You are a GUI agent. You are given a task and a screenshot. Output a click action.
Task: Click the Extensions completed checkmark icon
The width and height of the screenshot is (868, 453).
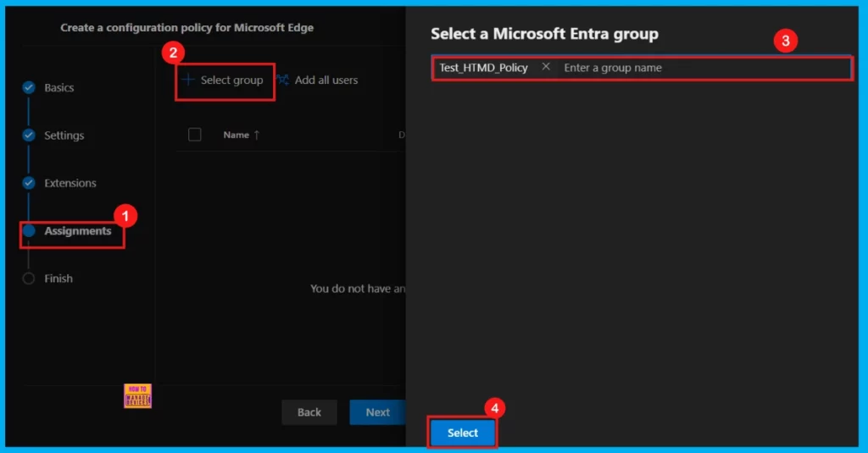(x=29, y=183)
